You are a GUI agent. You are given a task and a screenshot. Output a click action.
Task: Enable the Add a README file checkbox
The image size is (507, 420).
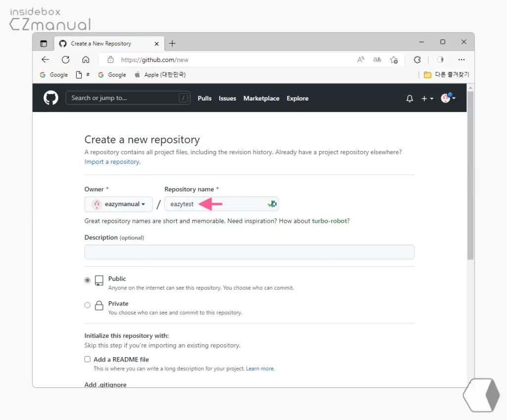click(87, 359)
